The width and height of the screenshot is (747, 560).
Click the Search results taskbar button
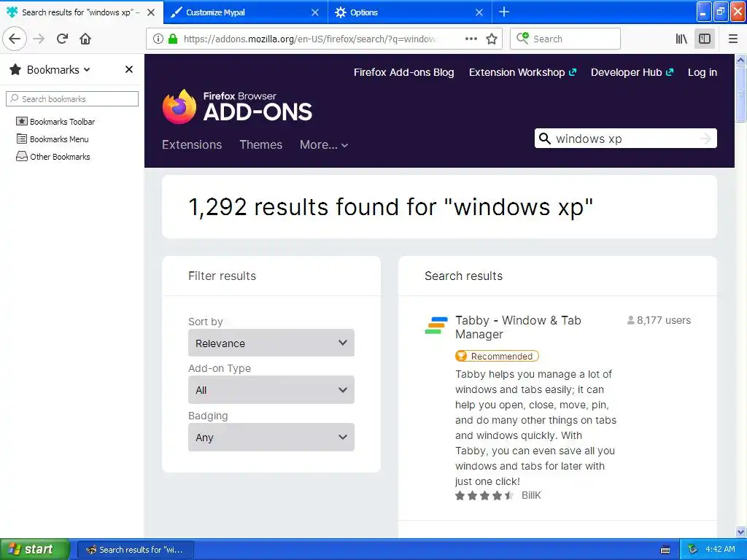tap(135, 550)
